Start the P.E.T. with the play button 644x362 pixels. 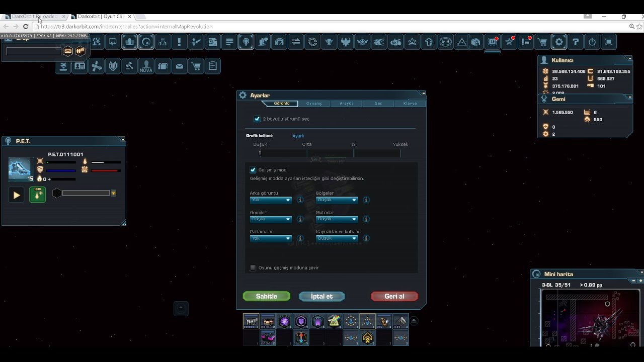pyautogui.click(x=16, y=195)
